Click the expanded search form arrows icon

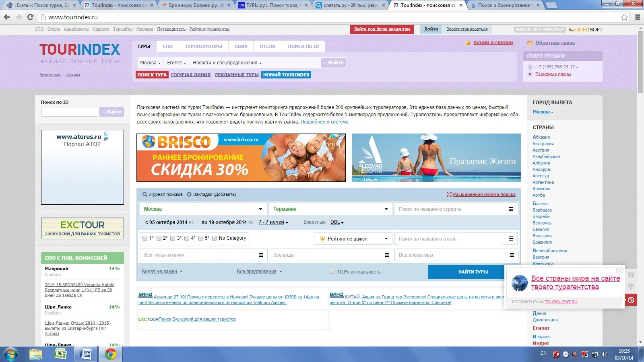pyautogui.click(x=449, y=194)
